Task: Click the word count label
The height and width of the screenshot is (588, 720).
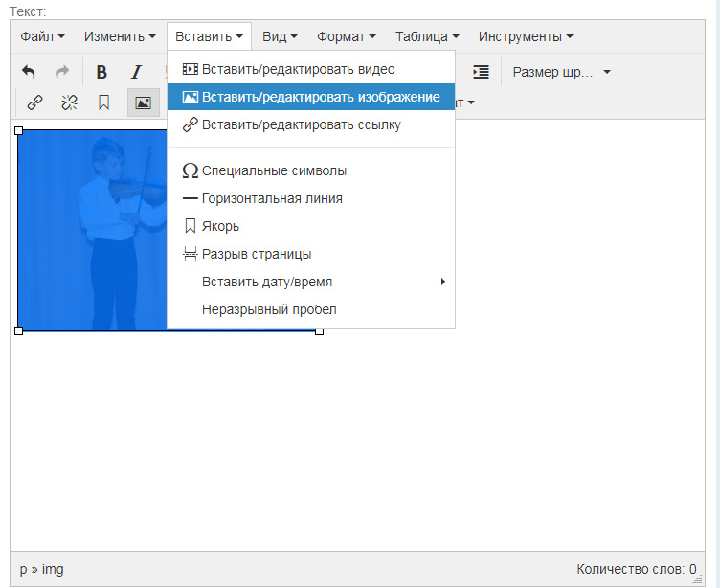Action: (637, 569)
